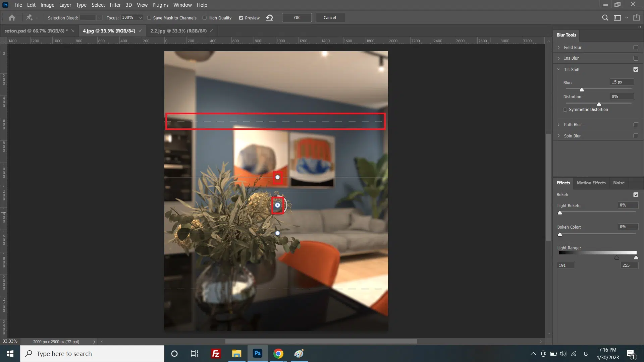Open the Focus percentage dropdown

[x=140, y=18]
